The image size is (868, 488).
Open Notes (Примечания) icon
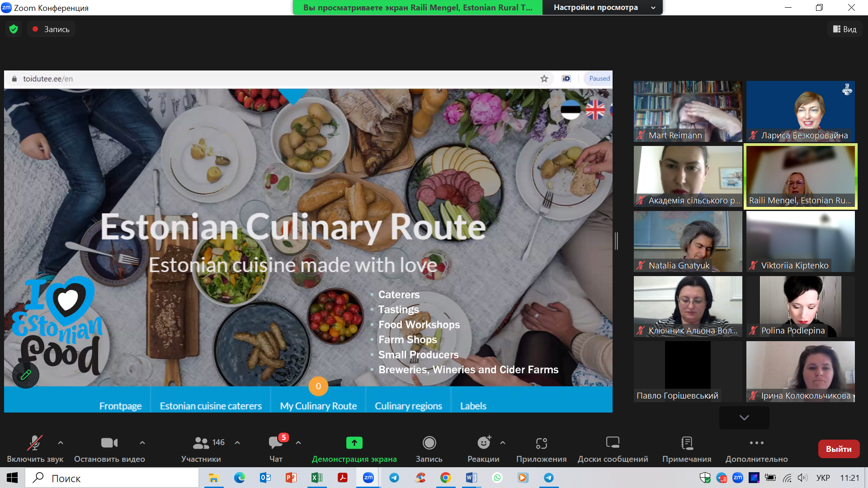686,443
